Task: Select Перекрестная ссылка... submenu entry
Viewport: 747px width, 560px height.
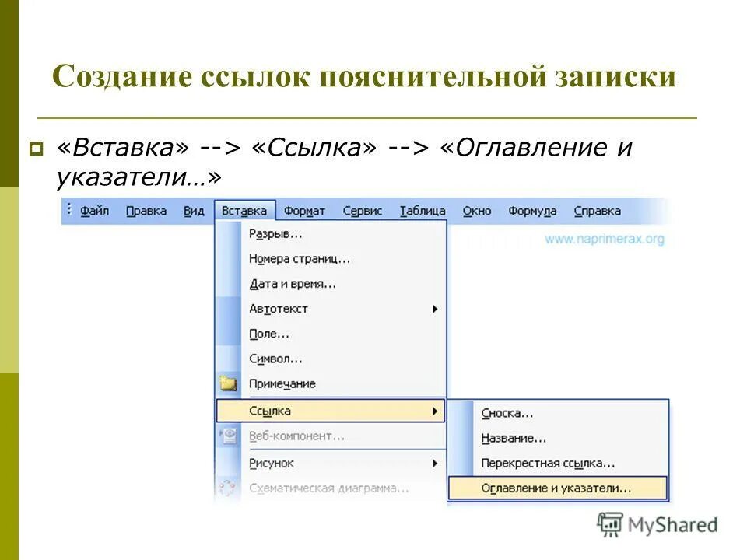Action: [558, 464]
